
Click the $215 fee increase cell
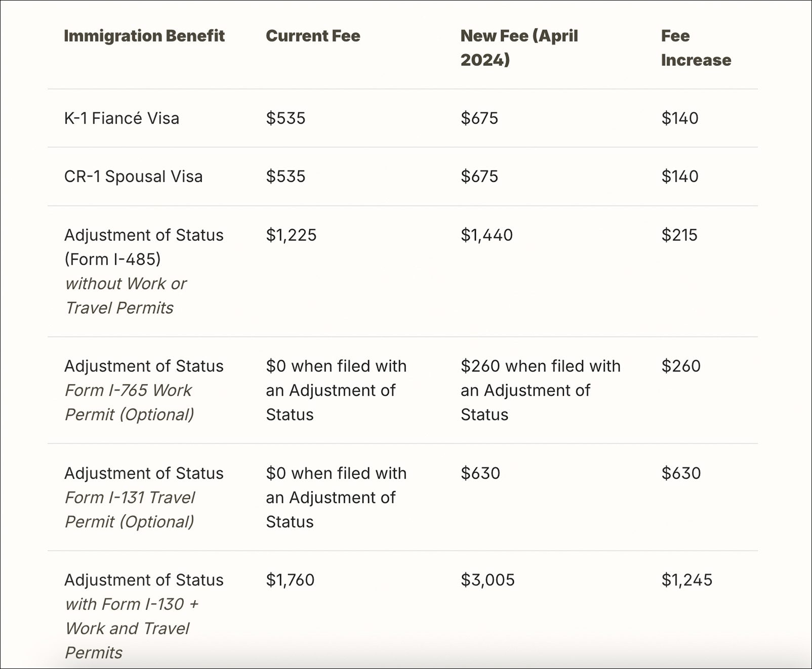point(679,235)
